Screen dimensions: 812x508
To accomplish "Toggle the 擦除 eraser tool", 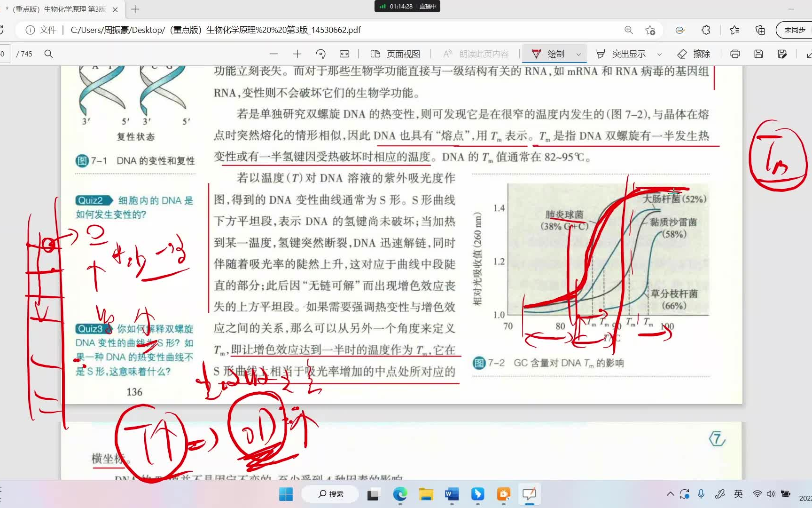I will tap(694, 54).
